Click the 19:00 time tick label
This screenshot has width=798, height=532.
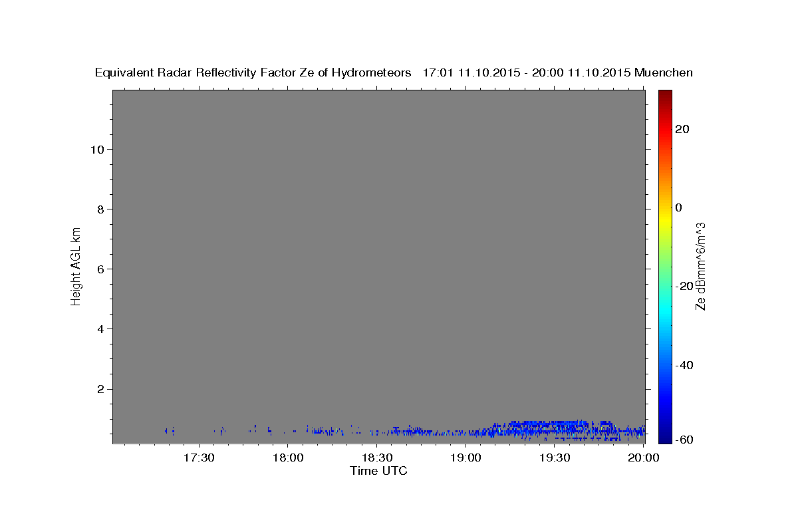465,458
